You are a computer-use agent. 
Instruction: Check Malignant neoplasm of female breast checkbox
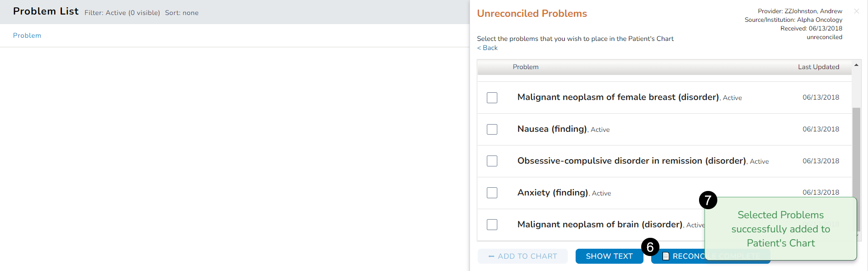tap(492, 98)
